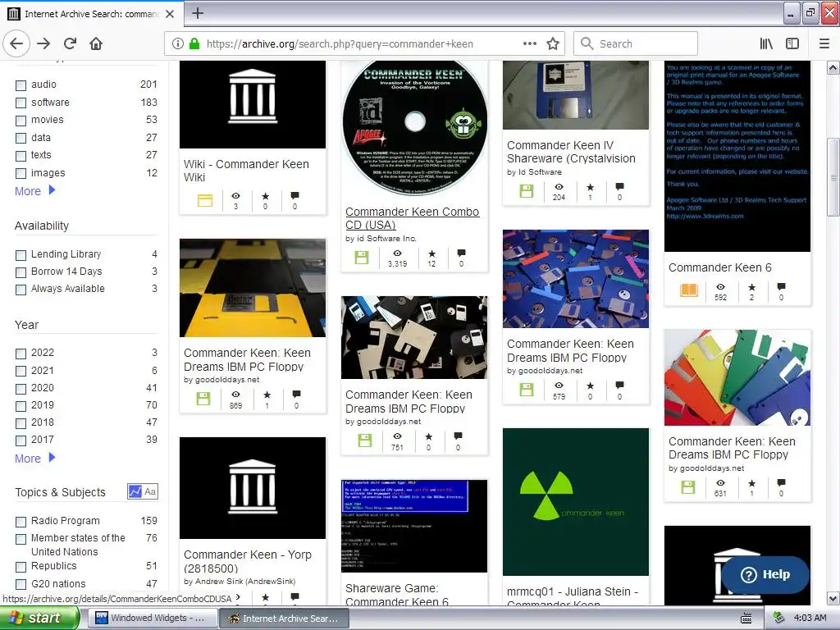Click the browser Search input field
Viewport: 840px width, 630px height.
[x=636, y=43]
